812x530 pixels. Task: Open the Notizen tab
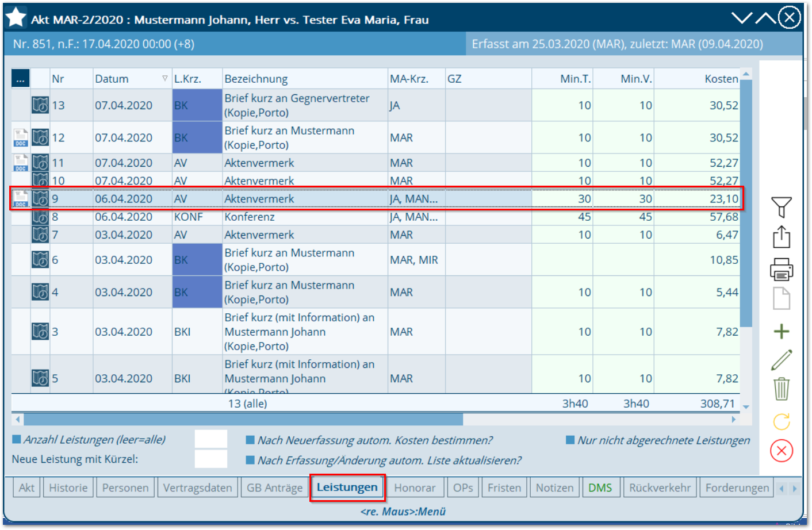(555, 488)
